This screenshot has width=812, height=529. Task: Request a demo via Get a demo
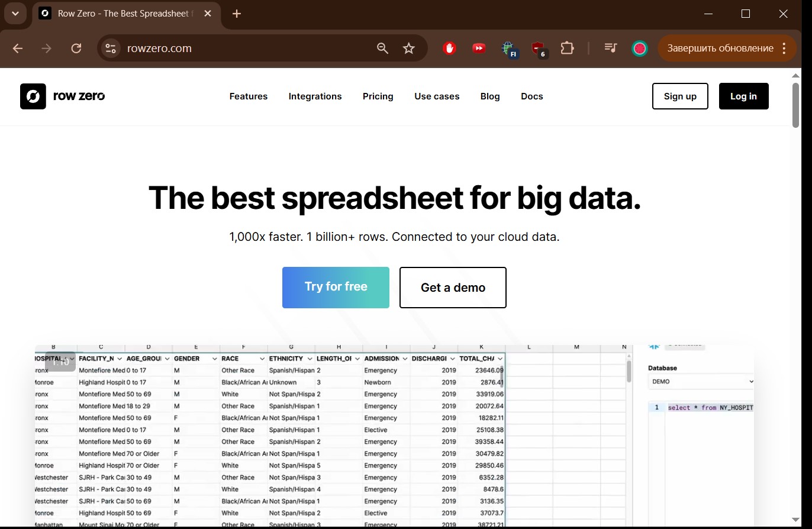coord(453,288)
